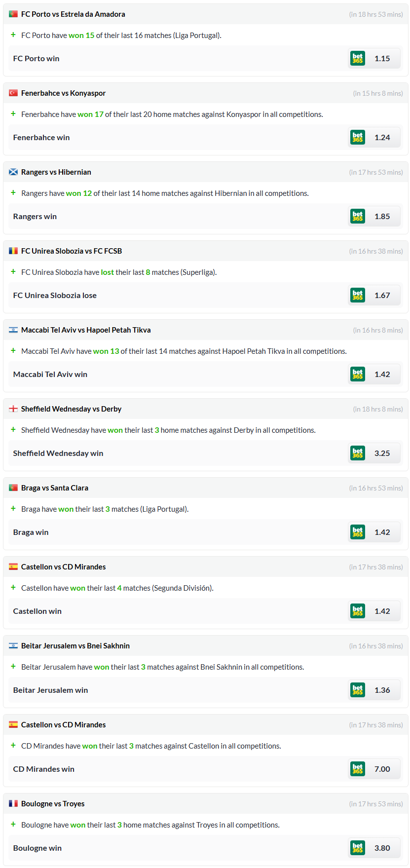Click the Scotland flag beside Rangers vs Hibernian
The image size is (410, 868).
point(13,172)
